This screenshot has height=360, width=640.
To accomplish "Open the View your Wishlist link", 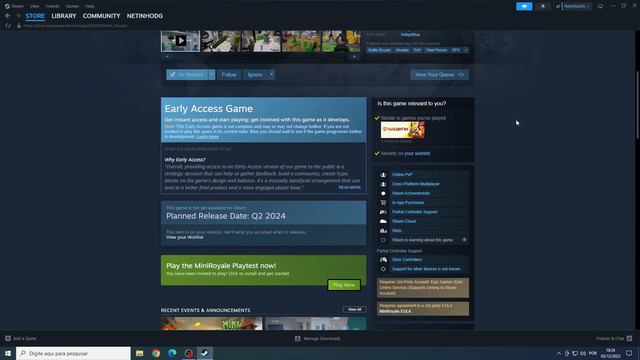I will tap(184, 237).
